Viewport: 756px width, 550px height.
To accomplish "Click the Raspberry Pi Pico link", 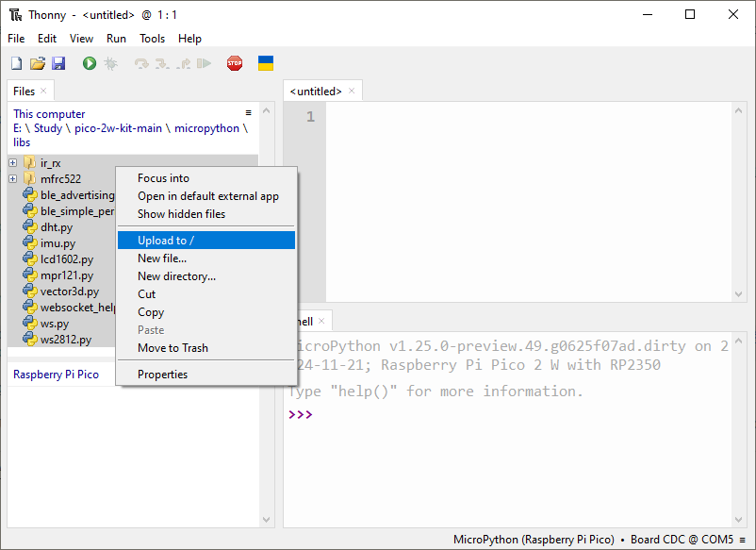I will (x=56, y=375).
